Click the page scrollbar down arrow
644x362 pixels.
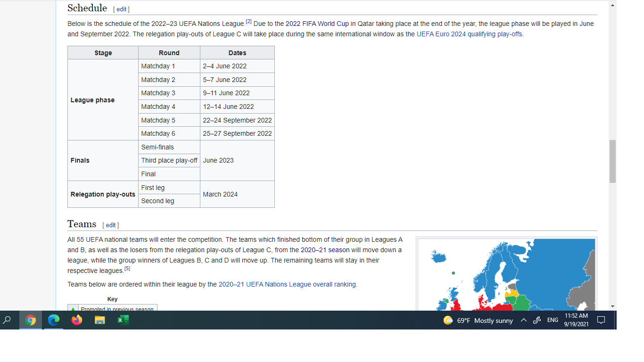click(612, 306)
